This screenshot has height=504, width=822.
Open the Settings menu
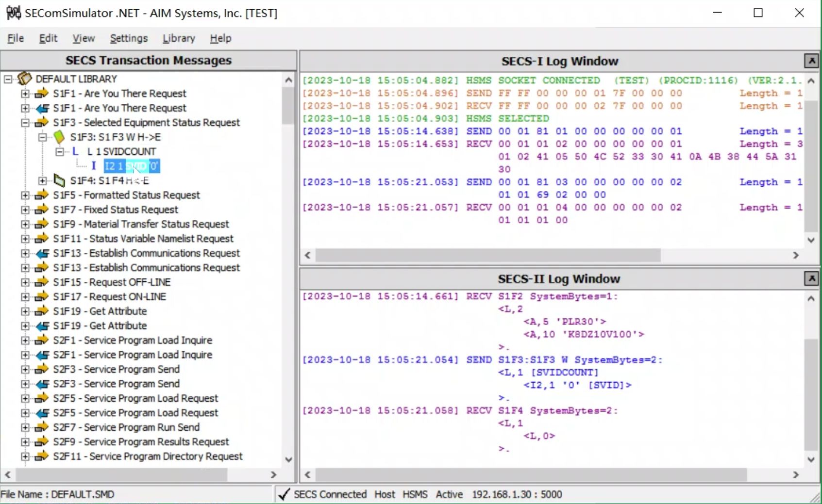[129, 38]
